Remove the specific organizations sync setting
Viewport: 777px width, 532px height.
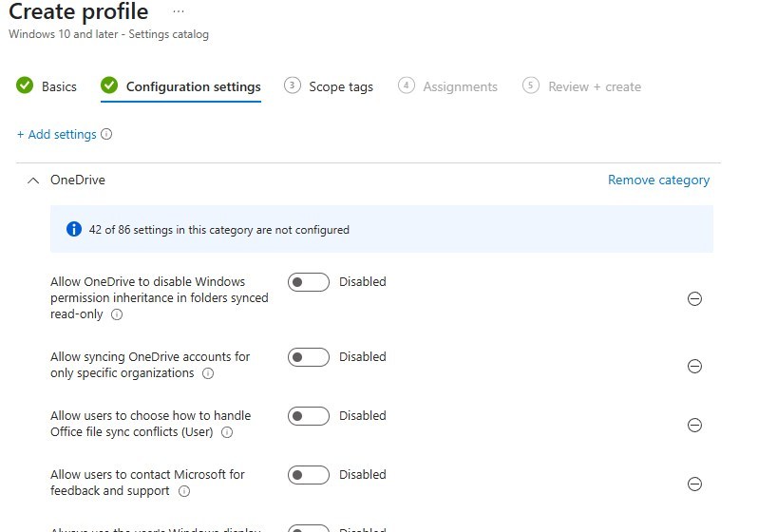pyautogui.click(x=694, y=366)
